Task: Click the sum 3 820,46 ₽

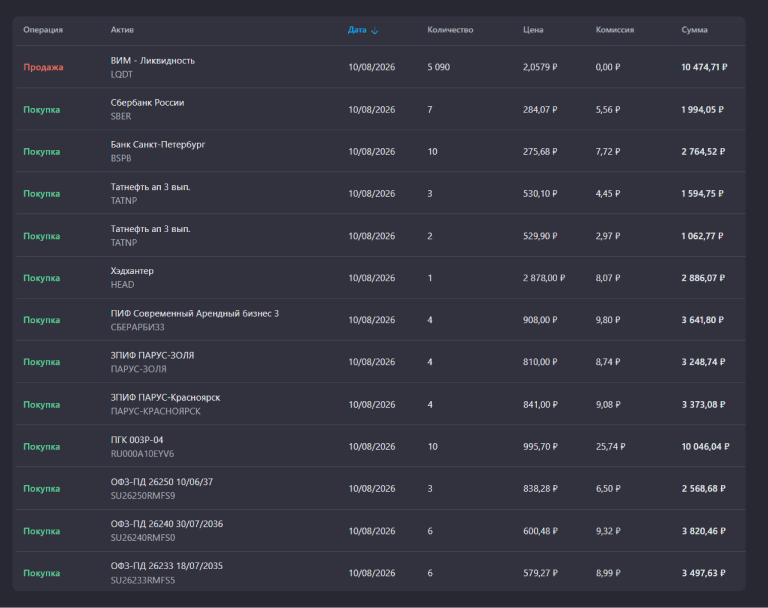Action: coord(703,531)
